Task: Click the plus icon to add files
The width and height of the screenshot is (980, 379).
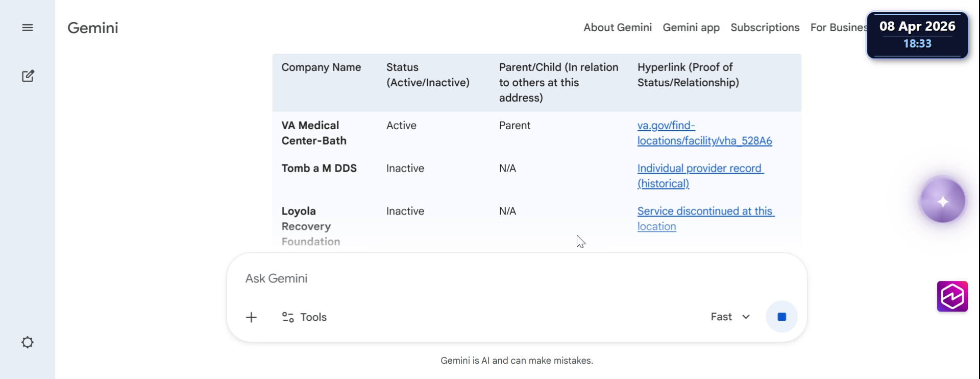Action: pos(251,317)
